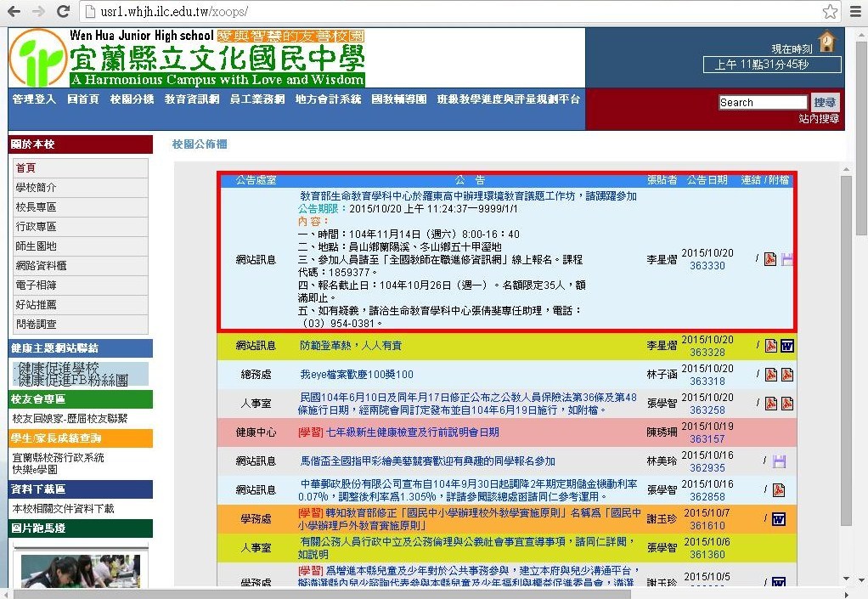This screenshot has width=868, height=599.
Task: Click announcement ID 363318 link
Action: (x=707, y=381)
